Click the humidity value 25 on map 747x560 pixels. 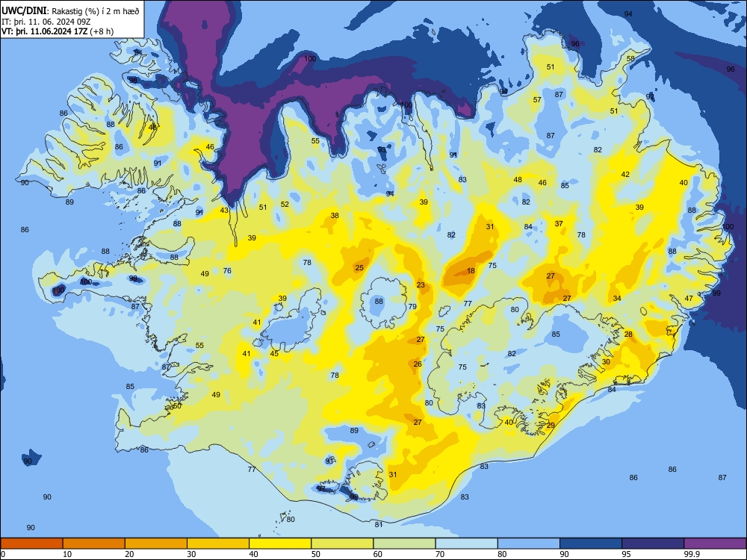coord(359,268)
